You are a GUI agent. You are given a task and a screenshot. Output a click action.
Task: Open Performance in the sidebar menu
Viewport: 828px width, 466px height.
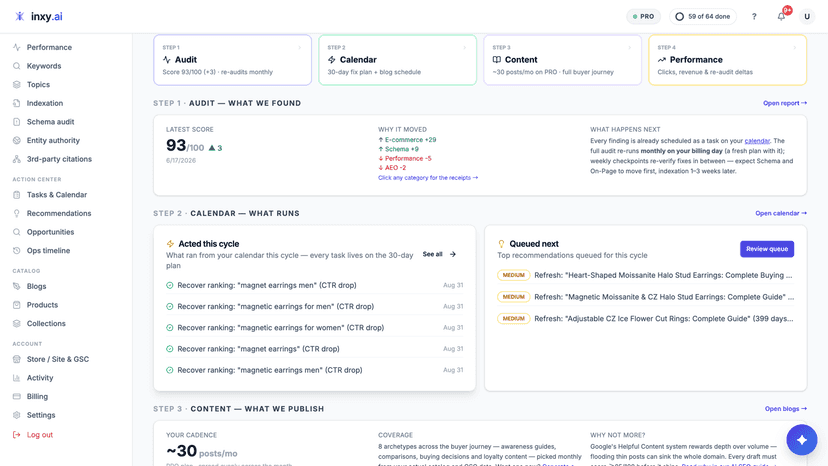pyautogui.click(x=49, y=47)
